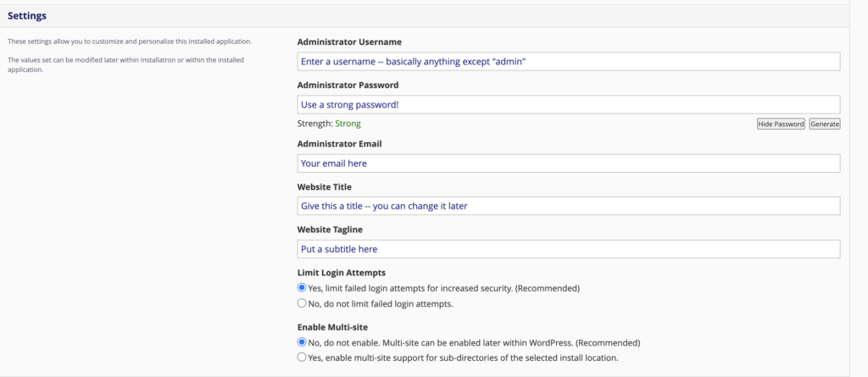
Task: Click the Administrator Username label
Action: pyautogui.click(x=349, y=42)
